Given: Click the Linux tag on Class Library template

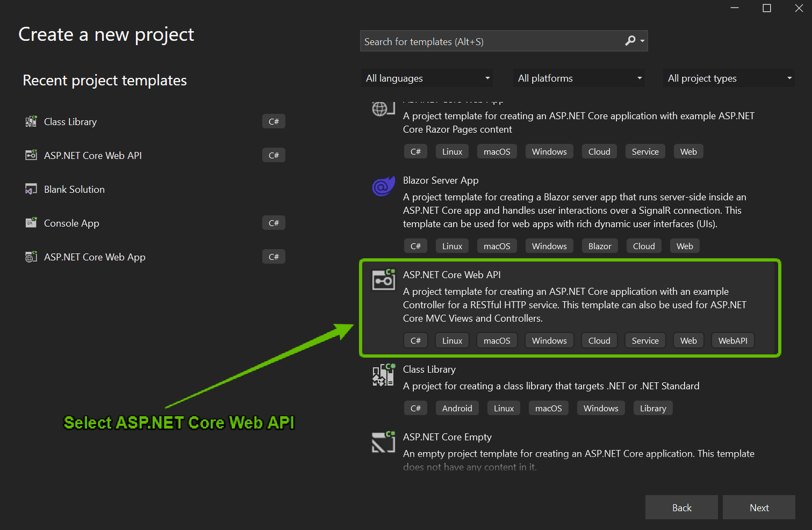Looking at the screenshot, I should [504, 408].
